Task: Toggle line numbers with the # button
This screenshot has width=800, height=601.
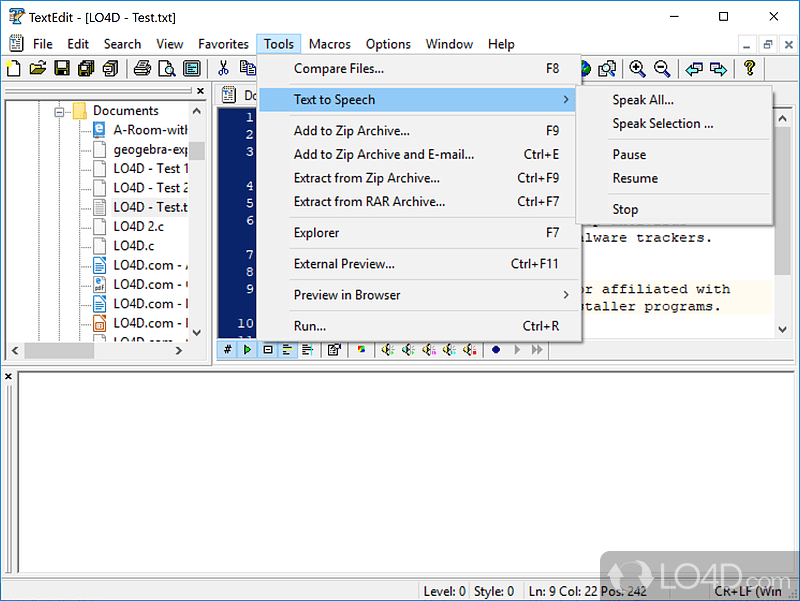Action: point(228,349)
